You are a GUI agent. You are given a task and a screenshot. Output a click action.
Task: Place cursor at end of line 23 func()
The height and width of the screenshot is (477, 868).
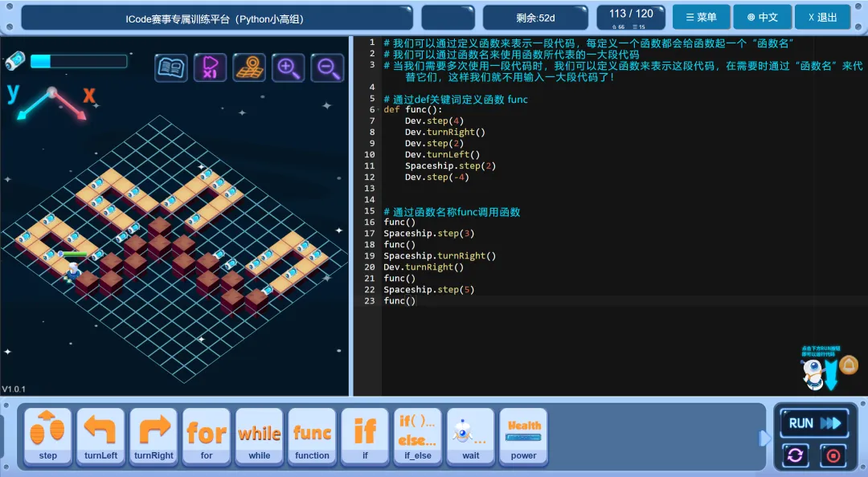[x=416, y=300]
